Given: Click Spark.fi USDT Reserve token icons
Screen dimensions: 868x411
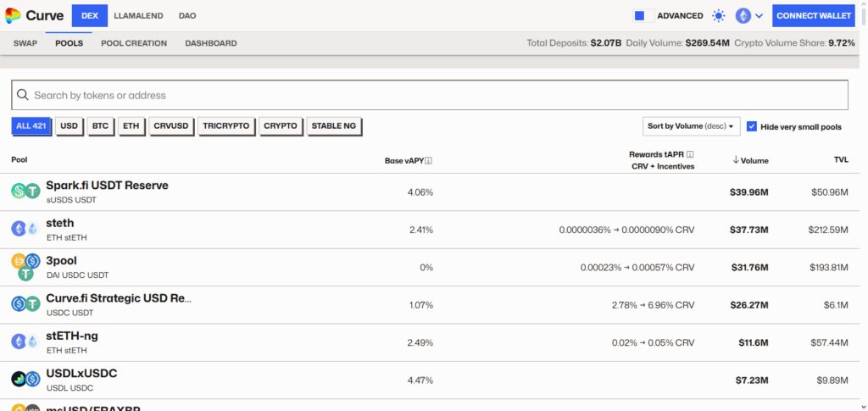Looking at the screenshot, I should pos(26,192).
